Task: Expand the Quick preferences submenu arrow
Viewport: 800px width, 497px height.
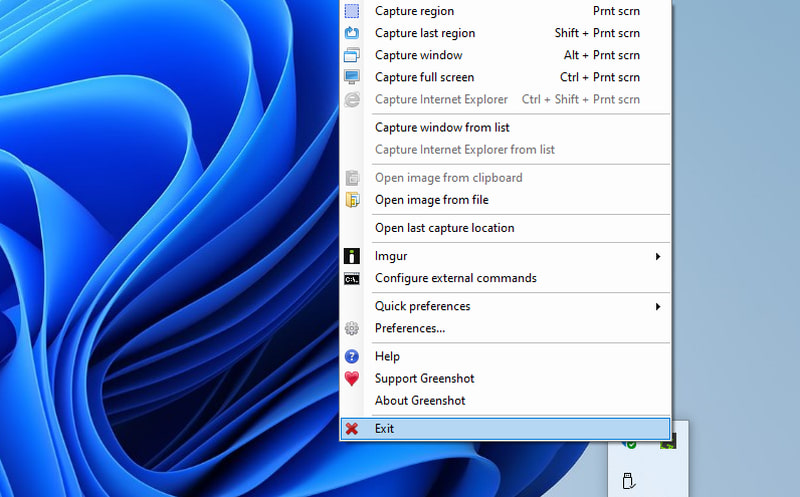Action: pos(658,306)
